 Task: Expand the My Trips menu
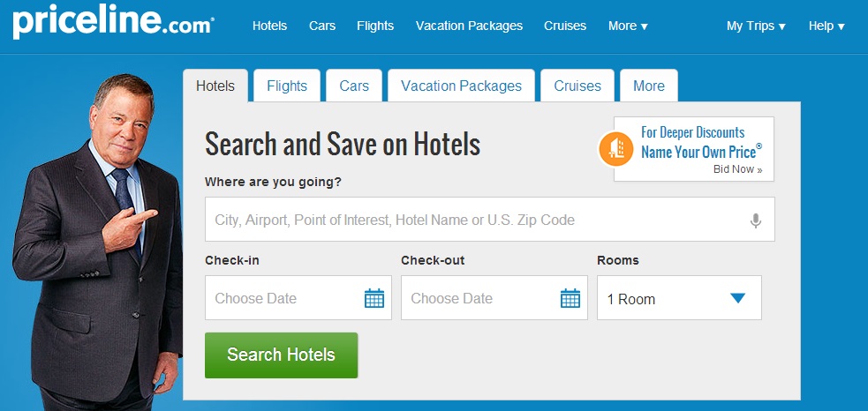[x=756, y=26]
